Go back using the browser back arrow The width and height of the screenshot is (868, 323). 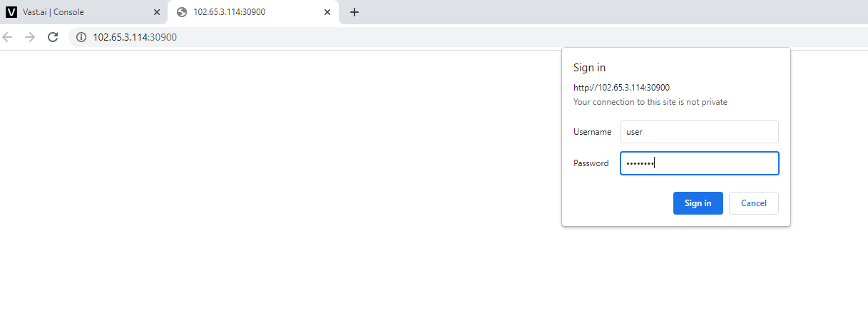point(8,37)
